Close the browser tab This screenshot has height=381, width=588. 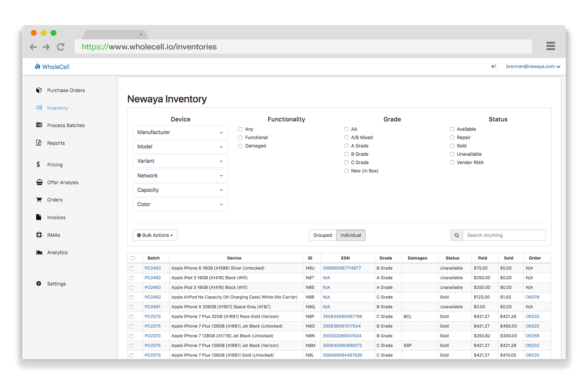click(141, 34)
